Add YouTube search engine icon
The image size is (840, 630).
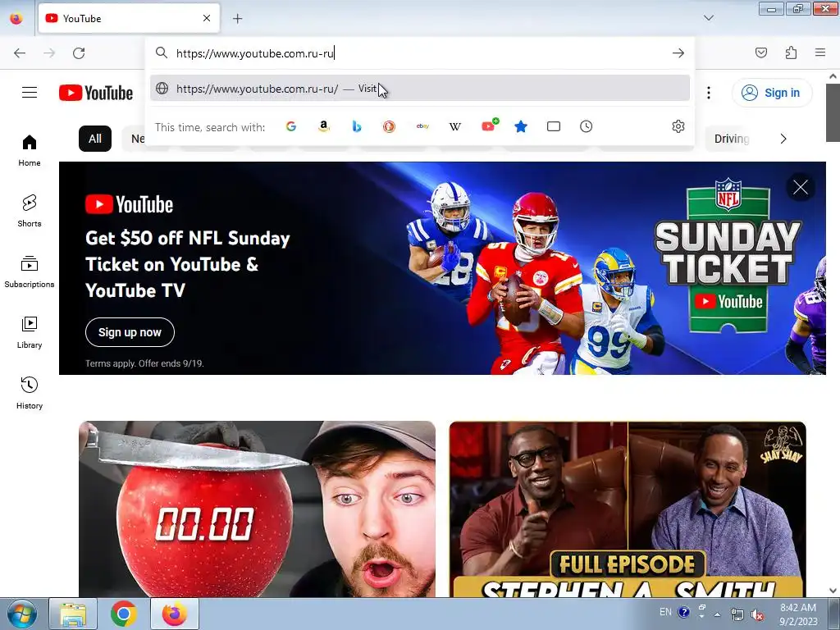point(489,126)
